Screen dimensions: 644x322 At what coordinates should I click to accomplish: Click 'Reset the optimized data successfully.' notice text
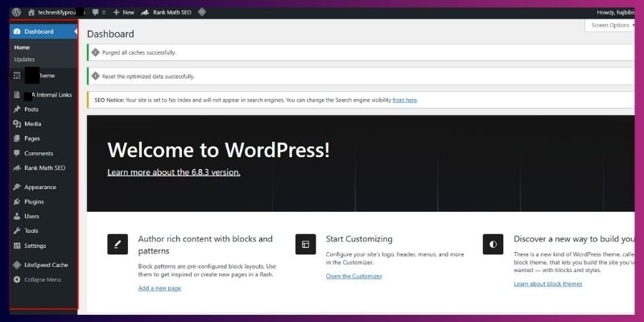(148, 76)
